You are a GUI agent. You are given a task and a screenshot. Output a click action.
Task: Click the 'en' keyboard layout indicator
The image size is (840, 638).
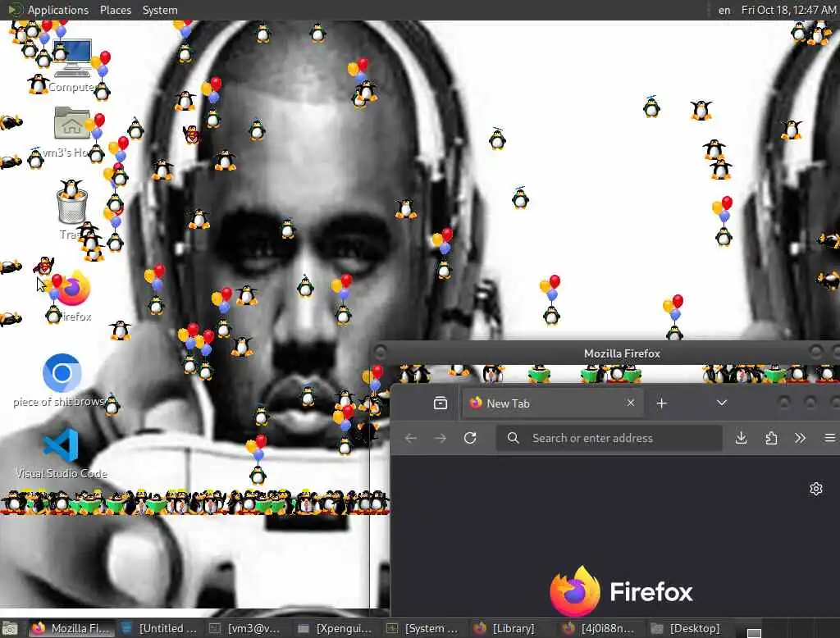point(724,10)
